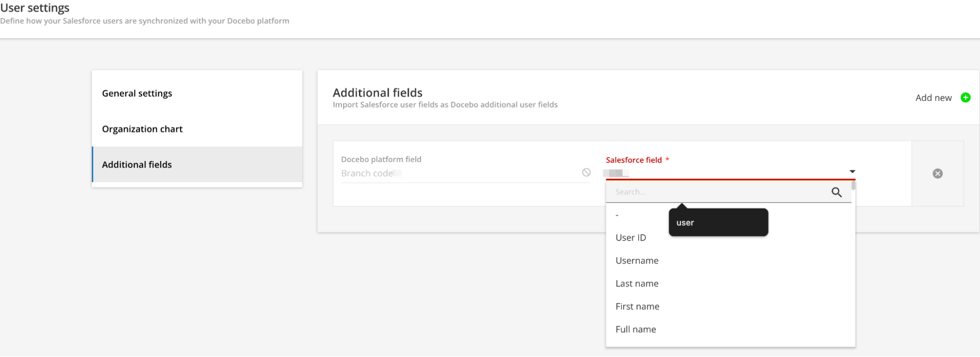Click the dropdown list scrollbar thumb
This screenshot has width=980, height=357.
click(x=854, y=186)
